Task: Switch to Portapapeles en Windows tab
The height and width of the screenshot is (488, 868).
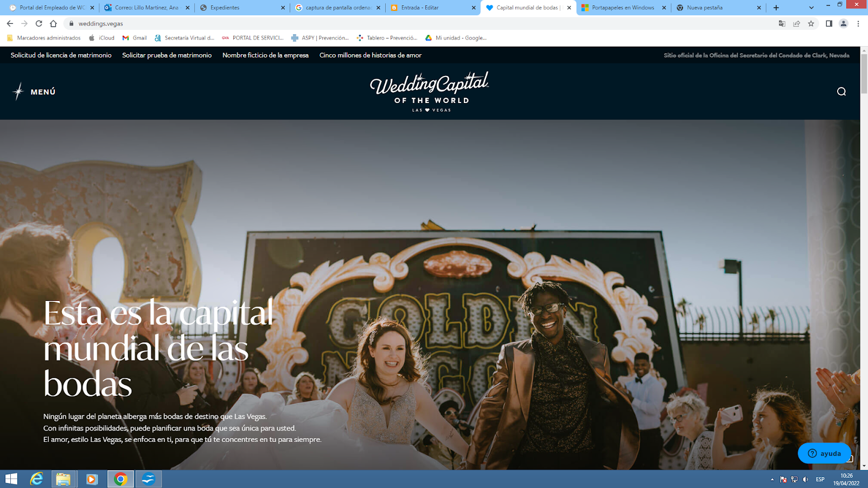Action: pyautogui.click(x=623, y=8)
